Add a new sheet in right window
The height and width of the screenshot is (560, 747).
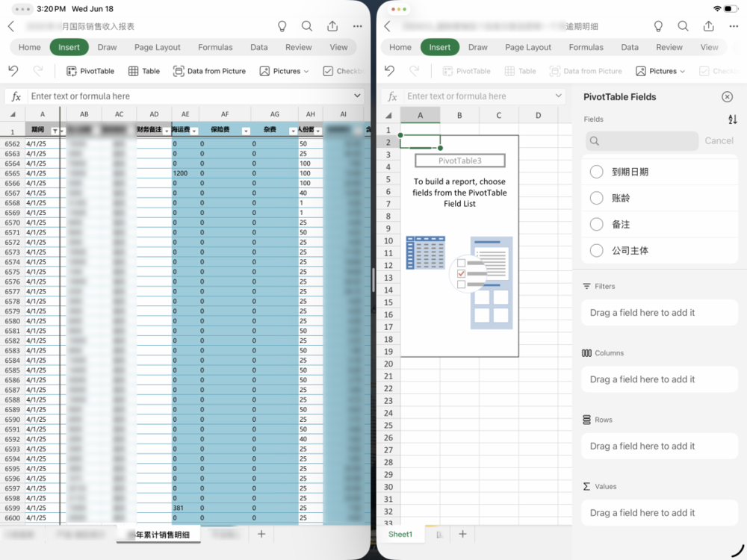point(462,534)
